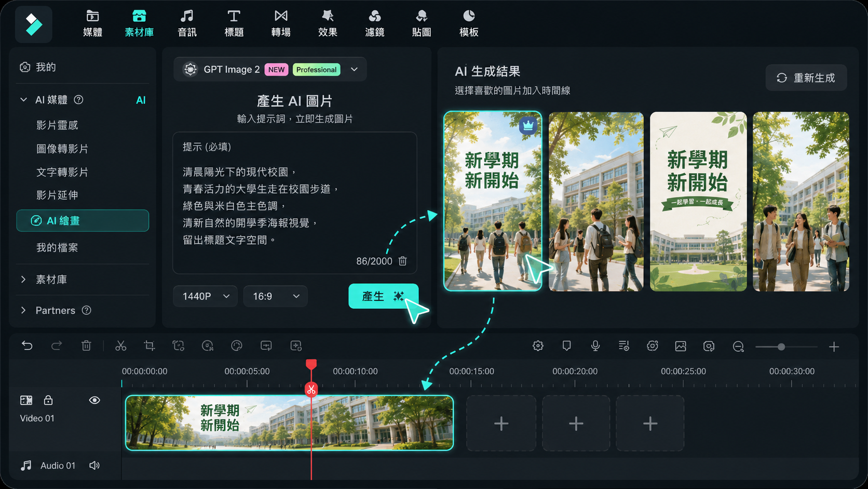Screen dimensions: 868x489
Task: Open the 1440P resolution dropdown
Action: pyautogui.click(x=205, y=296)
